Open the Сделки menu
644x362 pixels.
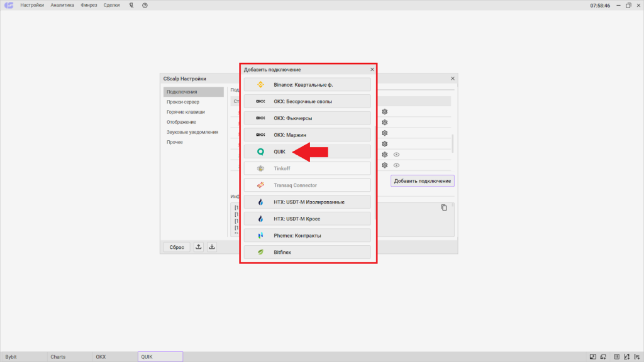112,5
